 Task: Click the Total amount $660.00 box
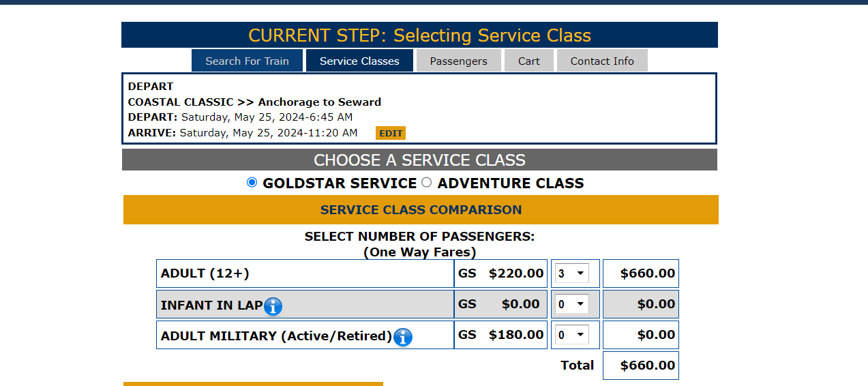tap(641, 366)
